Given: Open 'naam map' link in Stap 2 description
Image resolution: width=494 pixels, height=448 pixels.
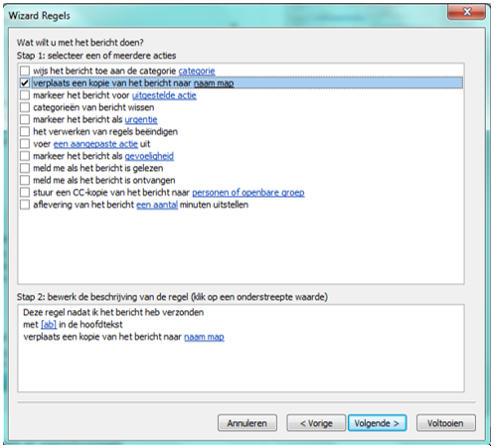Looking at the screenshot, I should (204, 337).
